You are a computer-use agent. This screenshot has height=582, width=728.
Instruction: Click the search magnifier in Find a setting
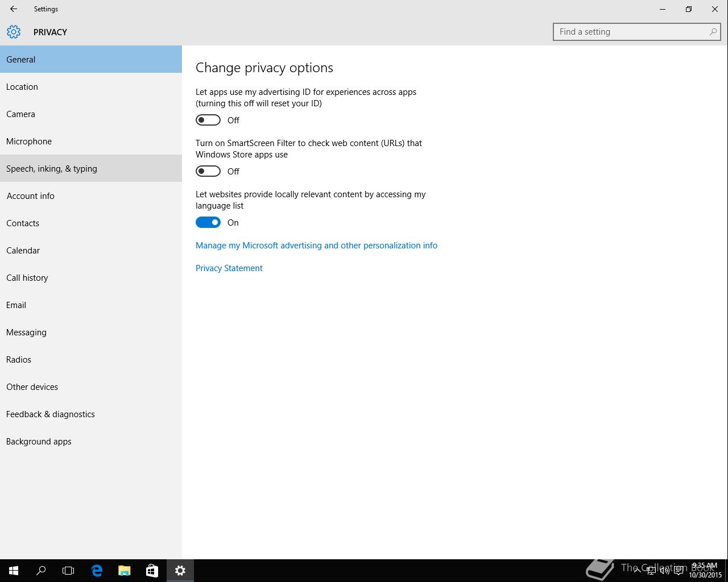click(713, 32)
